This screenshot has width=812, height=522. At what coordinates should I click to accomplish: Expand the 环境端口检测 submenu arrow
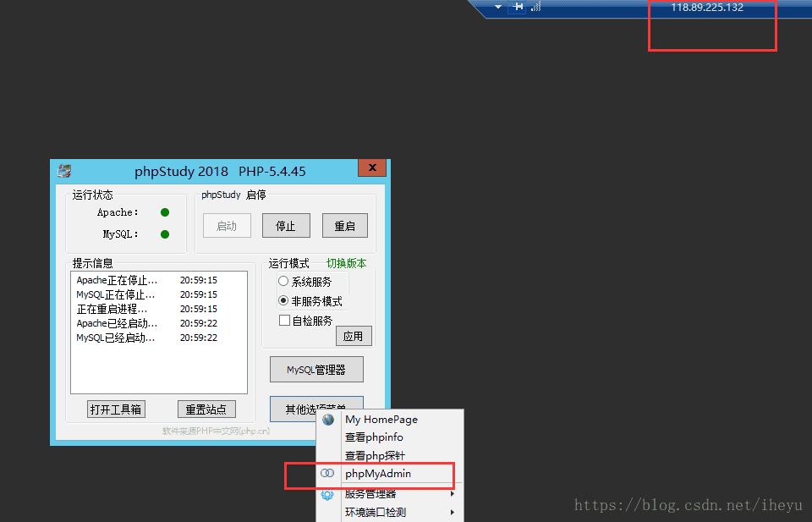point(453,512)
